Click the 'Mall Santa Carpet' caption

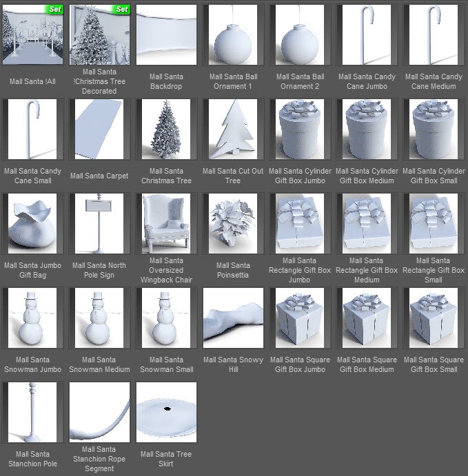pyautogui.click(x=99, y=176)
